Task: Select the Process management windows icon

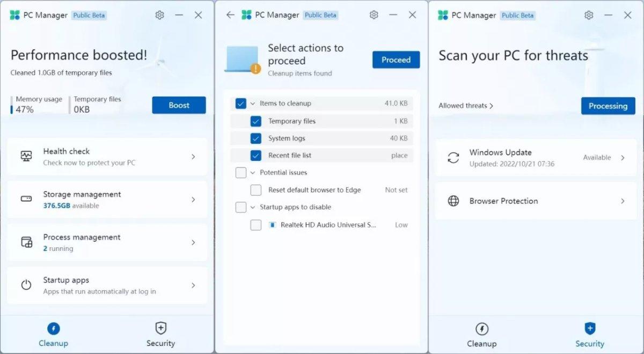Action: tap(27, 242)
